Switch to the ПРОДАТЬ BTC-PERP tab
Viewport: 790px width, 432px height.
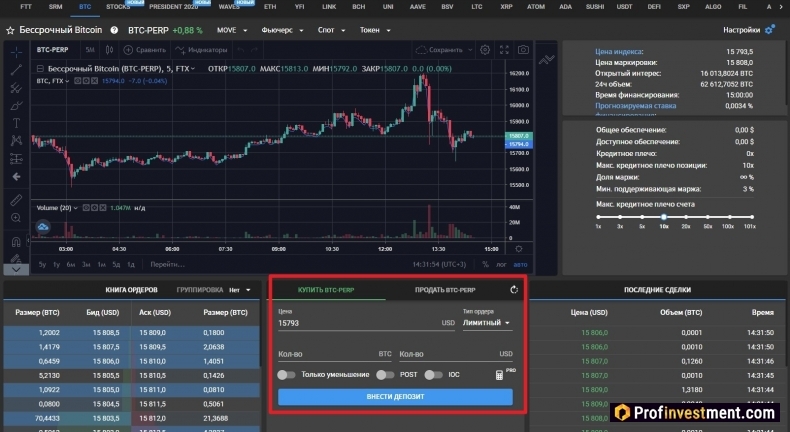(x=445, y=290)
